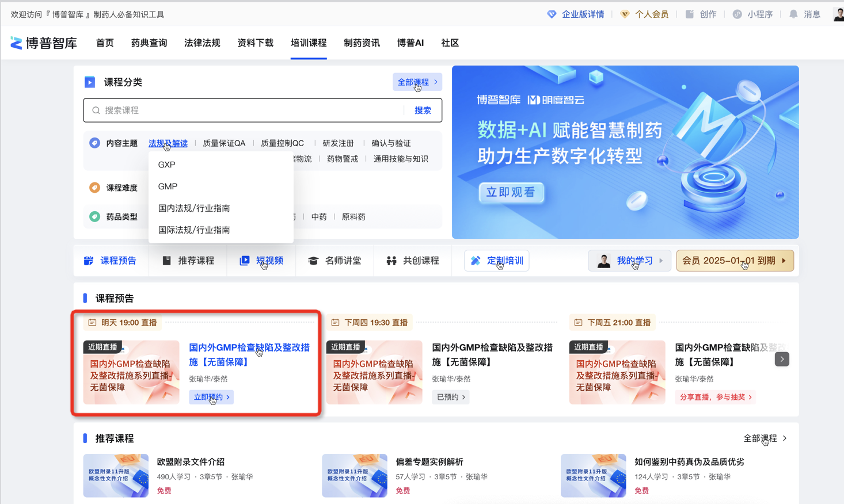The height and width of the screenshot is (504, 844).
Task: Click the 消息 bell icon
Action: 793,14
